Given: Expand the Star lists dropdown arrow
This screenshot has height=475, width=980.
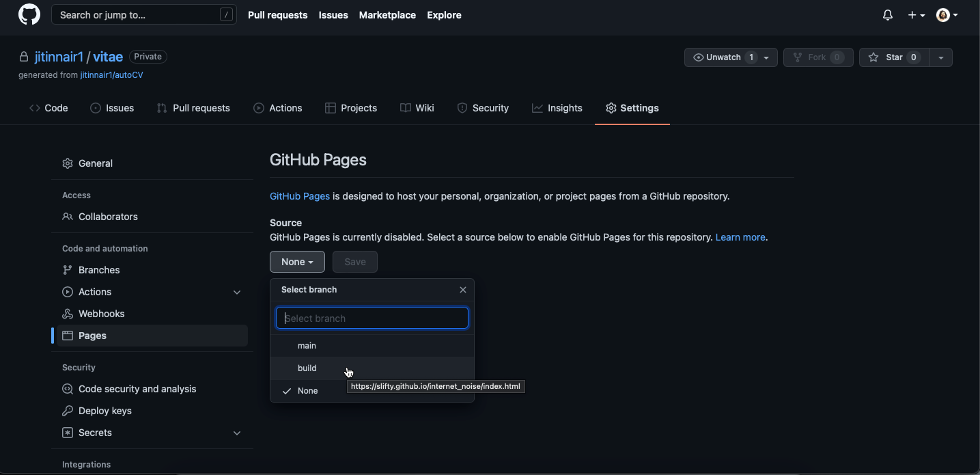Looking at the screenshot, I should pos(941,57).
